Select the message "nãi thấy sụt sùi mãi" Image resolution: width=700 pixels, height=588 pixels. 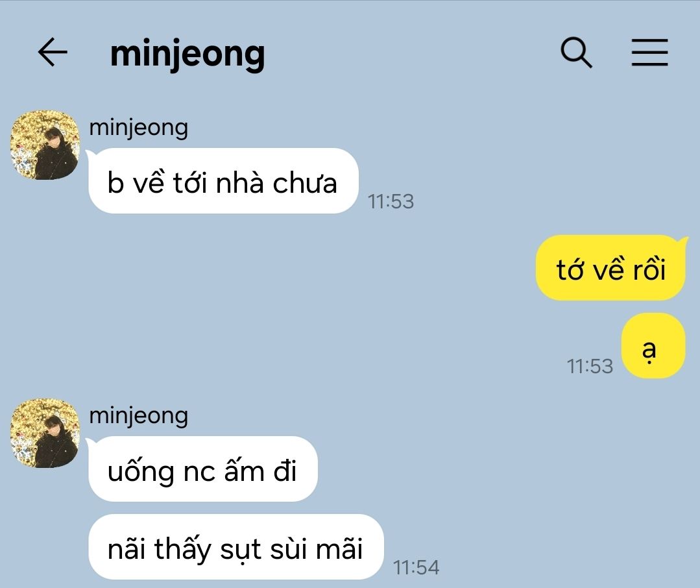236,547
